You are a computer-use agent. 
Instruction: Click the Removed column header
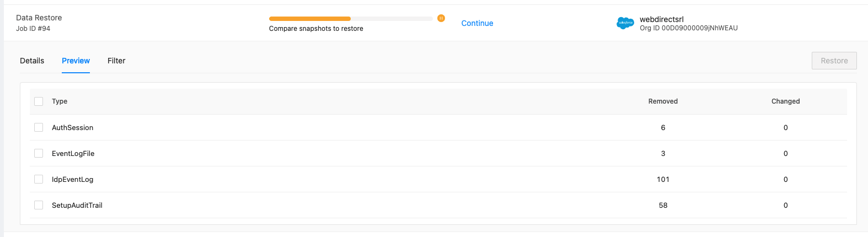(x=663, y=101)
